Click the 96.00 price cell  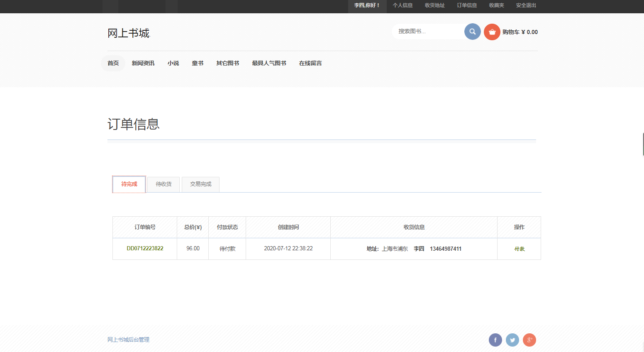(x=193, y=249)
